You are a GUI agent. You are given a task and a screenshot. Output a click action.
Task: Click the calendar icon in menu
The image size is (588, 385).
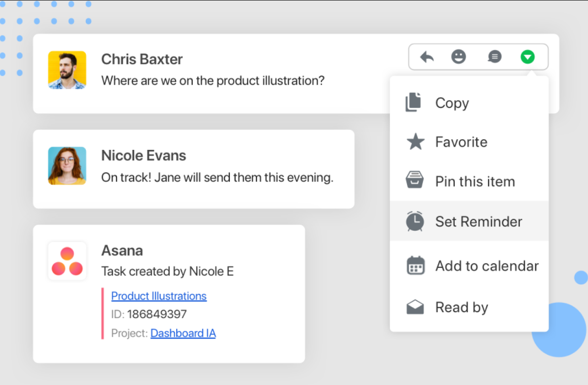(x=415, y=266)
